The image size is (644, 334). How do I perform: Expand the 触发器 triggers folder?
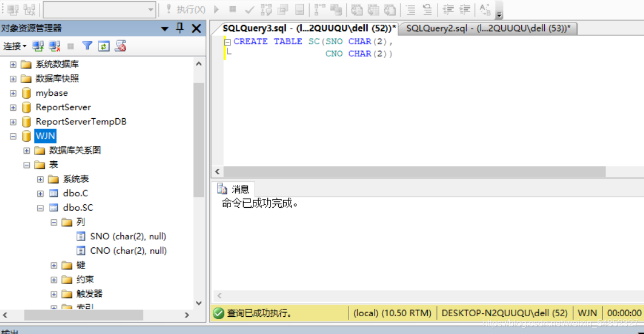click(x=53, y=294)
